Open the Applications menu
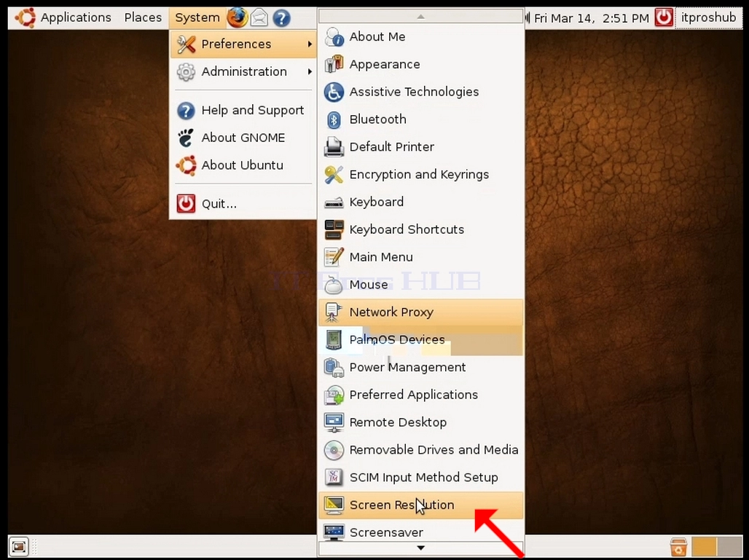The width and height of the screenshot is (749, 560). [x=76, y=17]
